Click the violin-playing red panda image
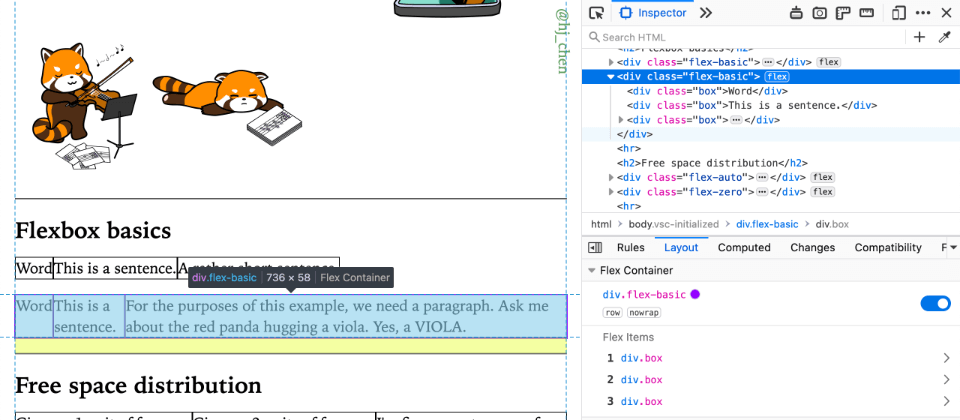Screen dimensions: 960x420 (x=83, y=105)
